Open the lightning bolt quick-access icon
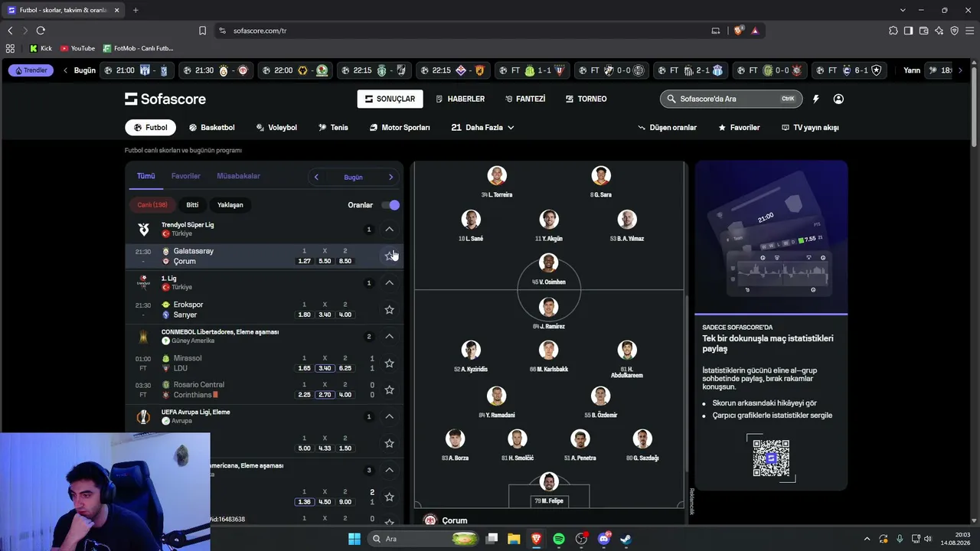Viewport: 980px width, 551px height. [815, 99]
